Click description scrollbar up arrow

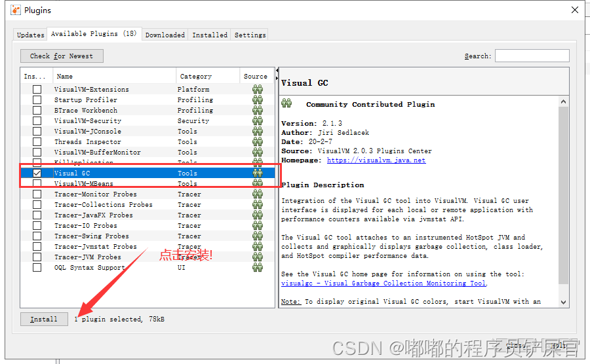563,101
